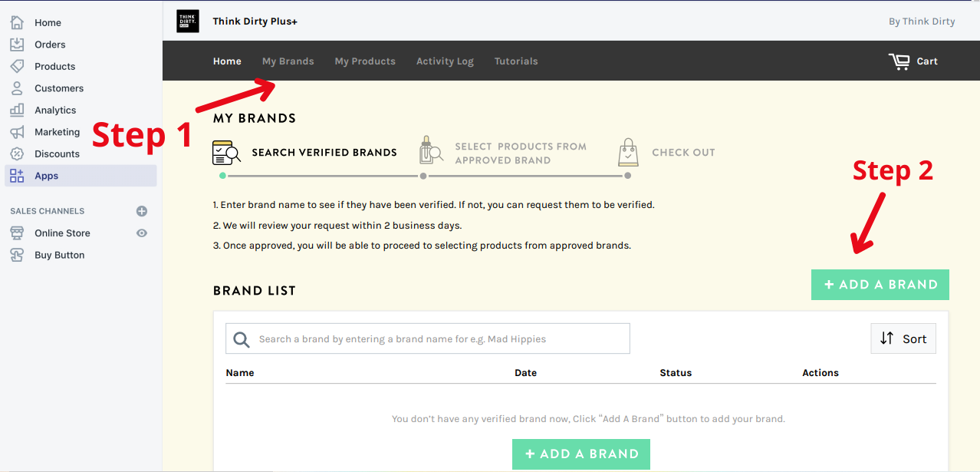
Task: Click the Orders inbox icon
Action: pyautogui.click(x=17, y=45)
